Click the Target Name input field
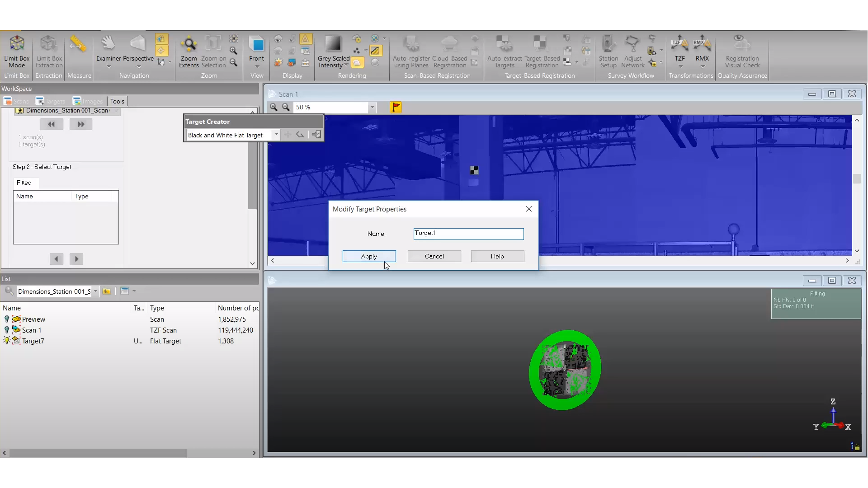 468,233
